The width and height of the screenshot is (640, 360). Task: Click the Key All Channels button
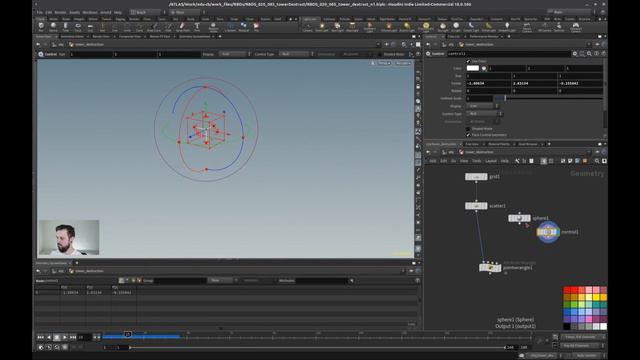coord(582,345)
